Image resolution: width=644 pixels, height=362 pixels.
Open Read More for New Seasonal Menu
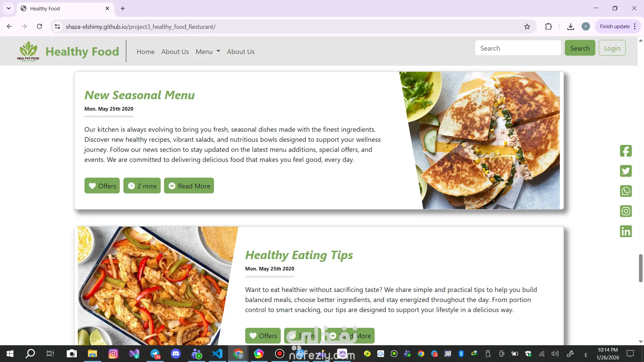(189, 186)
